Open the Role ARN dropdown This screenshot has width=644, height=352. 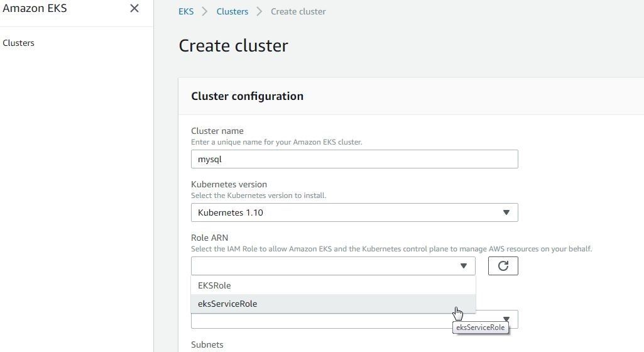333,266
